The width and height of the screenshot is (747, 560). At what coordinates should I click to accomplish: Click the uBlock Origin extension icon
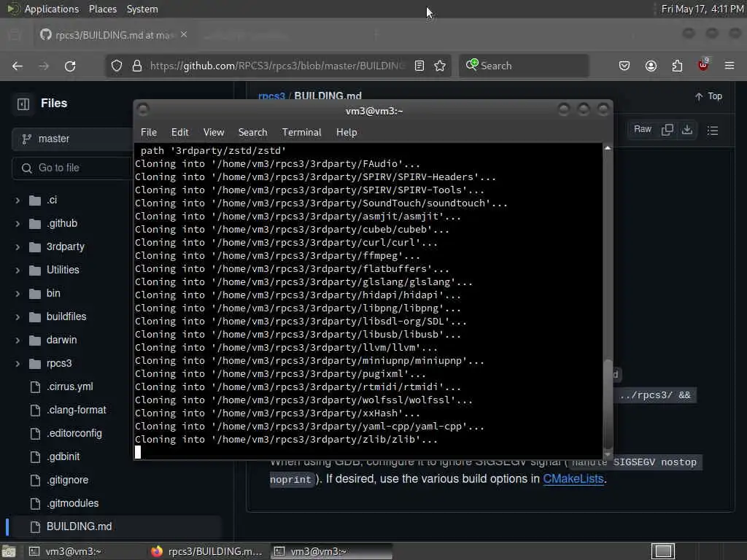tap(703, 65)
